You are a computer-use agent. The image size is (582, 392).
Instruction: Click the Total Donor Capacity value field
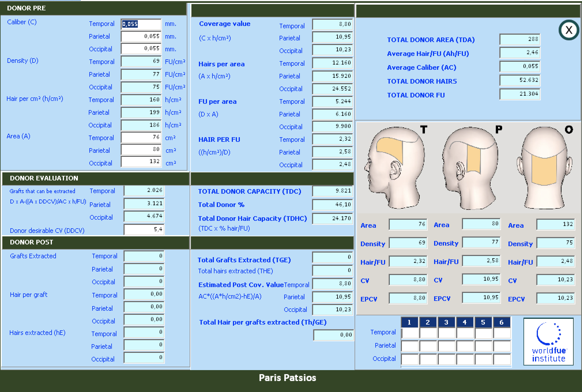[332, 191]
